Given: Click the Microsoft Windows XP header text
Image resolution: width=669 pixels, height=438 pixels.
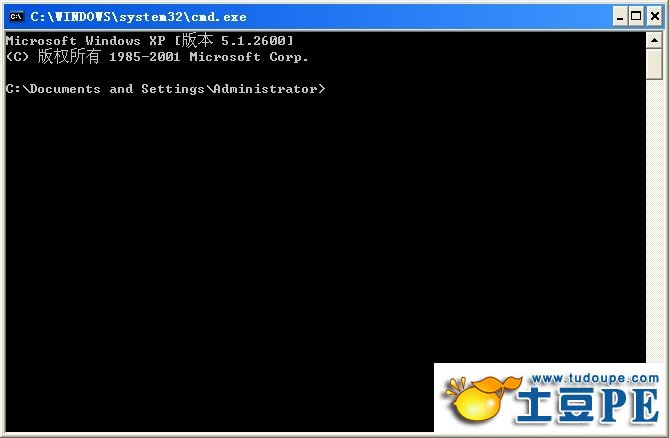Looking at the screenshot, I should point(86,41).
